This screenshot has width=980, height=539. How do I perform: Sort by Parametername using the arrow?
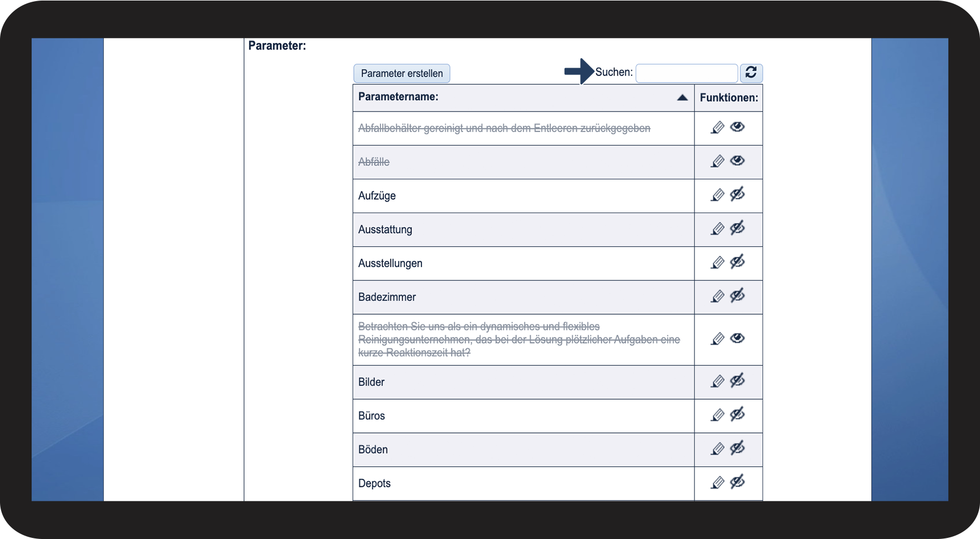pyautogui.click(x=682, y=98)
